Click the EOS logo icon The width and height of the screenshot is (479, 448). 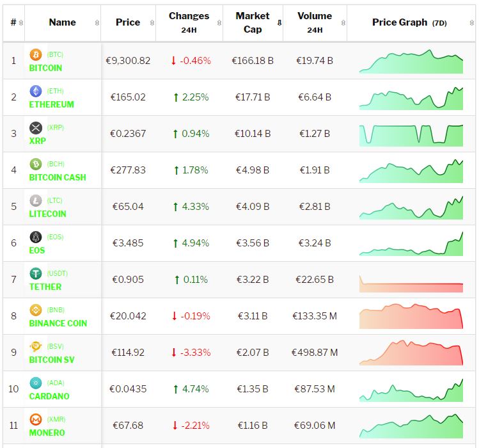(36, 237)
